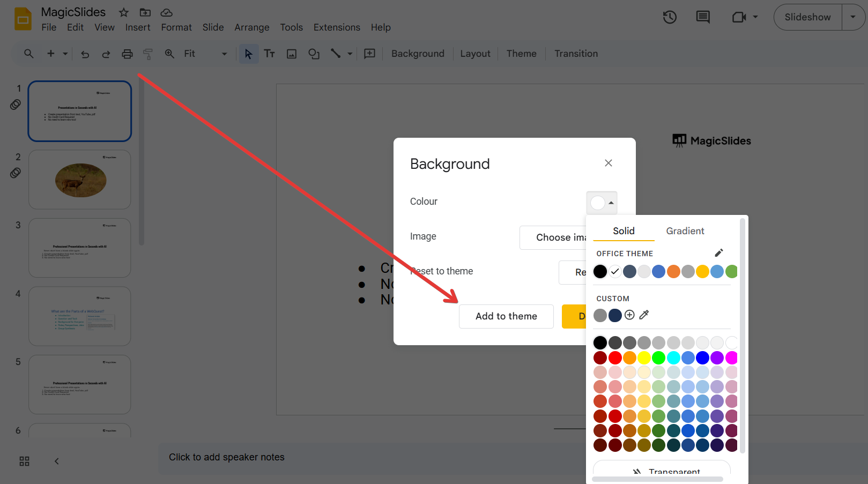This screenshot has height=484, width=868.
Task: Click the undo arrow icon
Action: tap(85, 54)
